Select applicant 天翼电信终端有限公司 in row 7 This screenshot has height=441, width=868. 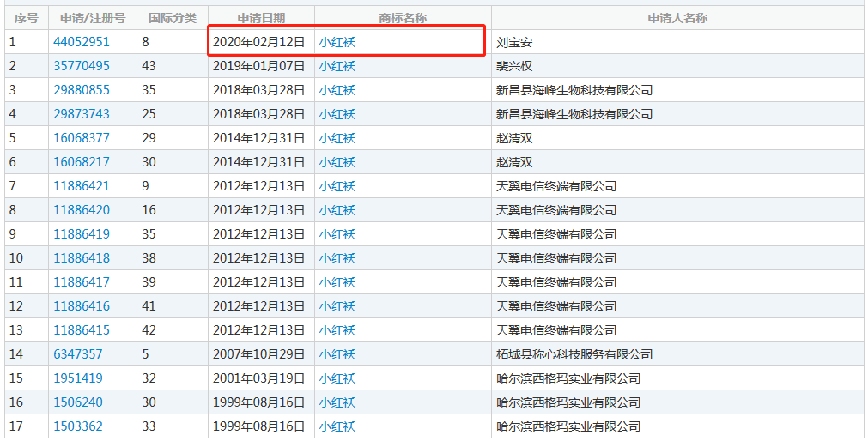click(556, 186)
